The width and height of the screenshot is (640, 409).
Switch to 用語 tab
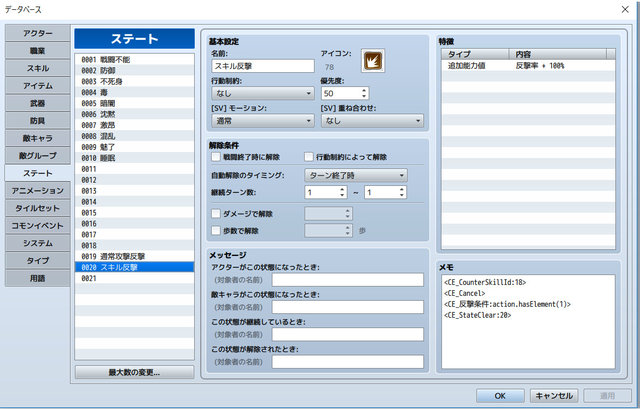coord(38,278)
